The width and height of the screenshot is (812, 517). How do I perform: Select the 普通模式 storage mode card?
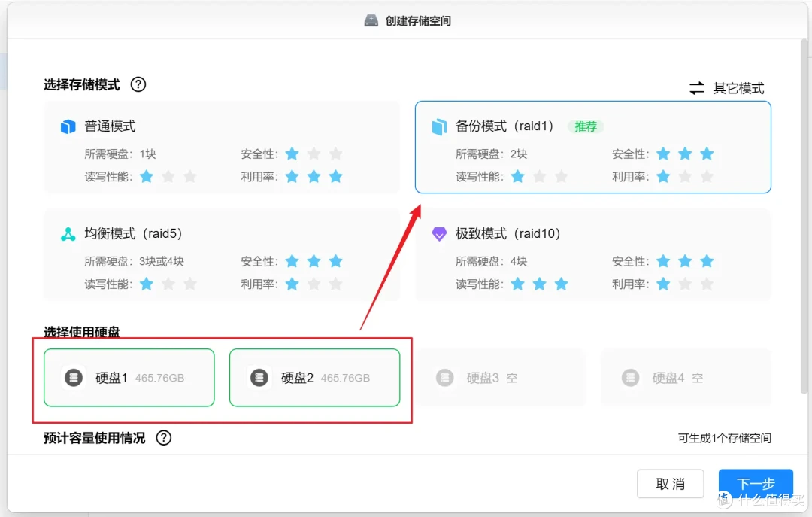(222, 147)
